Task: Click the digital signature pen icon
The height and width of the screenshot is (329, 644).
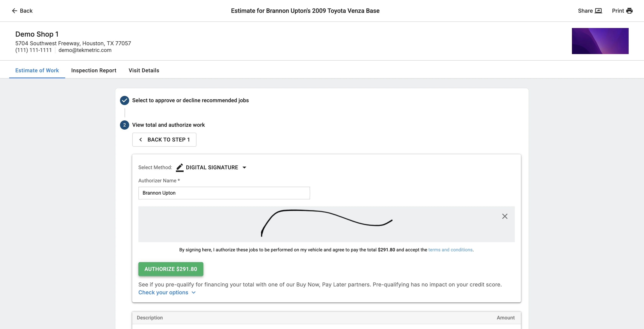Action: [x=180, y=168]
